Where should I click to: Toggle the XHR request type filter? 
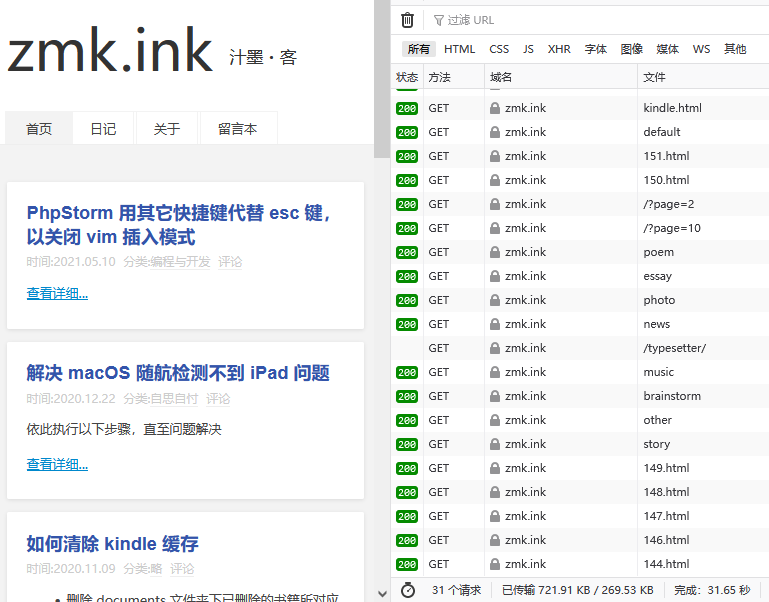559,49
